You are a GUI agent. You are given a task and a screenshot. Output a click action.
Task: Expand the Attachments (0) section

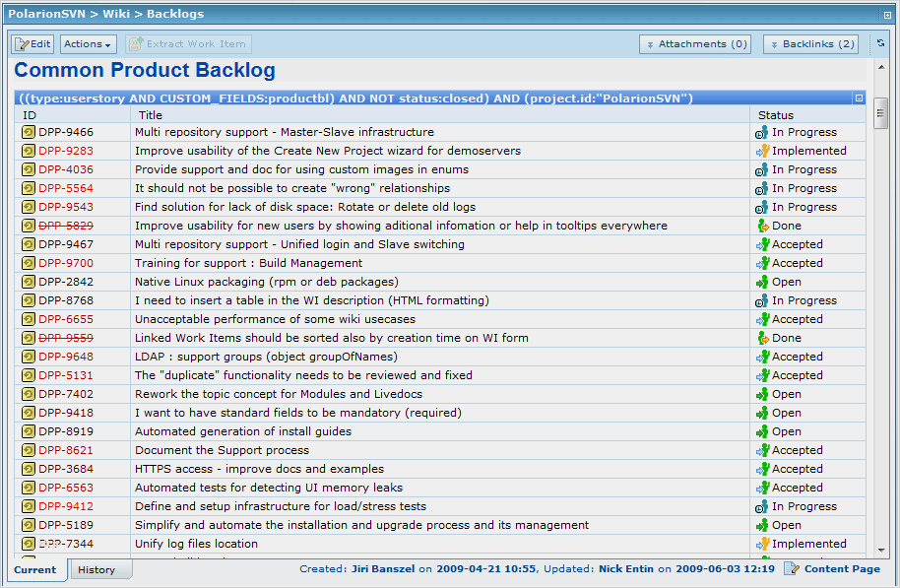tap(695, 44)
